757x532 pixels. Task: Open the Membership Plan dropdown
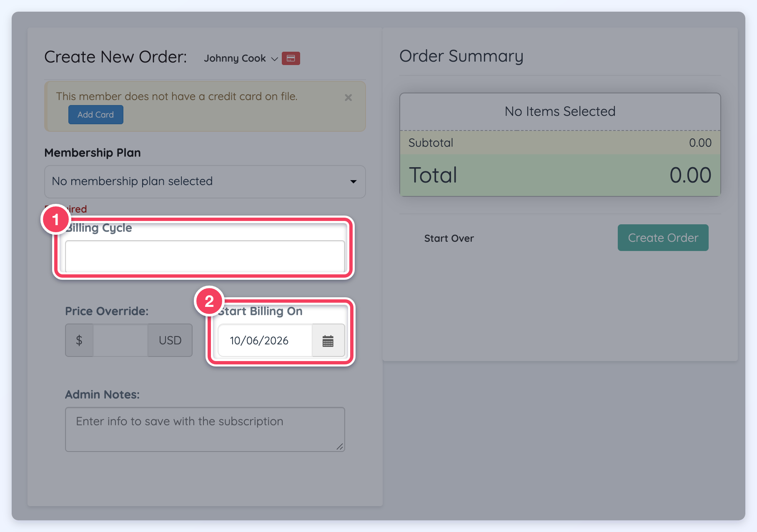205,182
